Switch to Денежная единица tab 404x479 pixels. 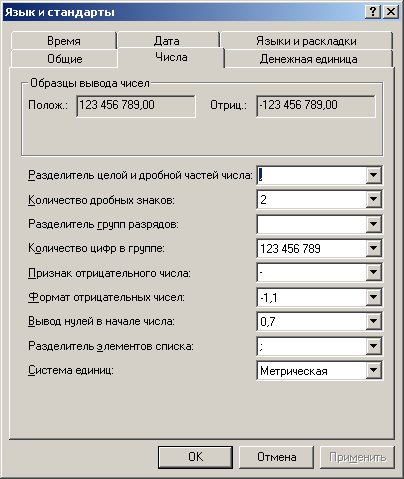tap(308, 59)
